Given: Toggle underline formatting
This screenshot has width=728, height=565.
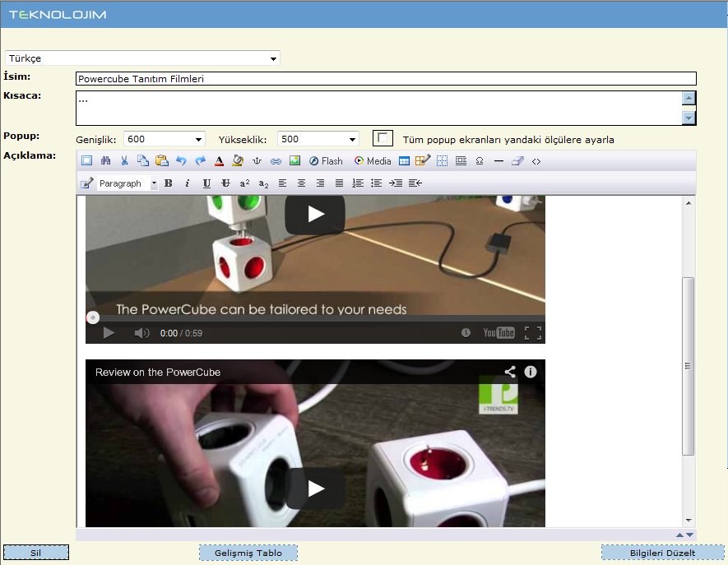Looking at the screenshot, I should pyautogui.click(x=206, y=183).
